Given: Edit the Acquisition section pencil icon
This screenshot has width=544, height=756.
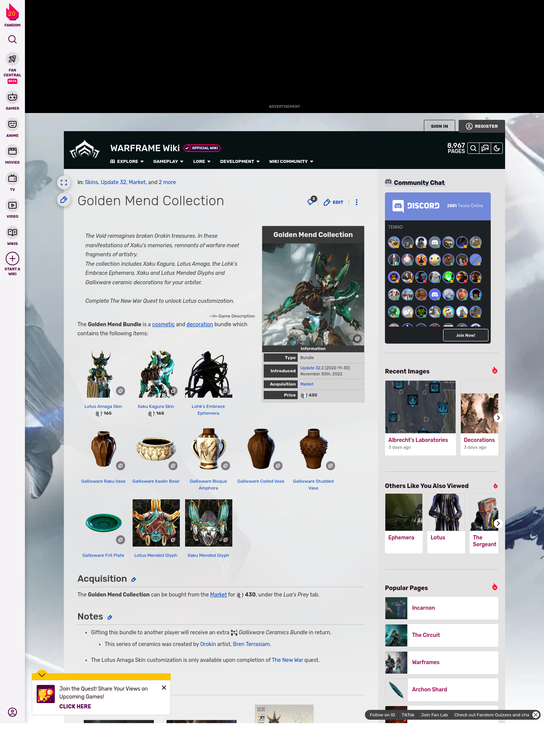Looking at the screenshot, I should click(x=134, y=579).
